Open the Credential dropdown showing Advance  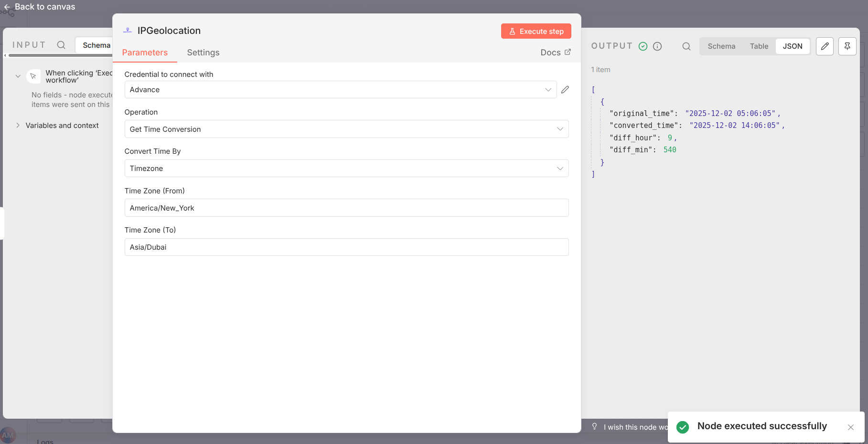(x=340, y=90)
